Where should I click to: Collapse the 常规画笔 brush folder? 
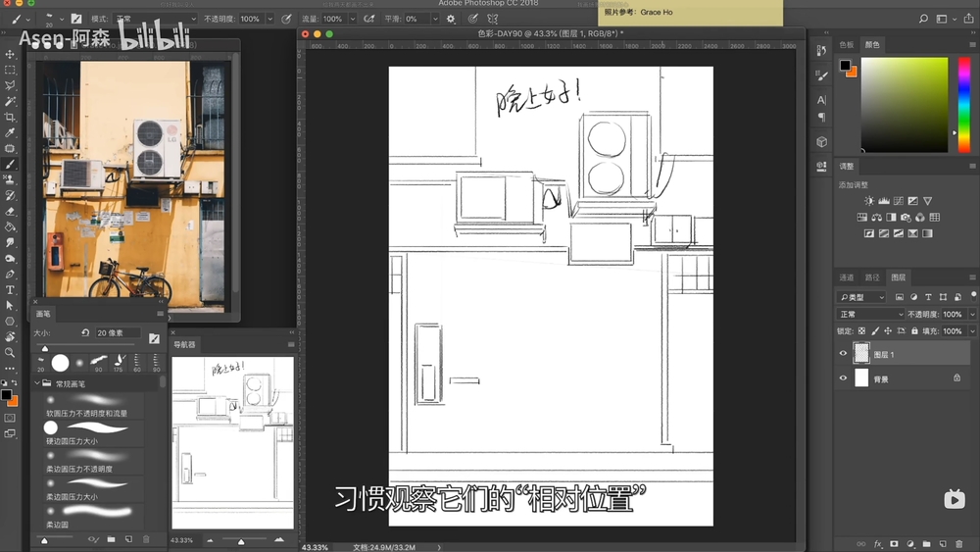[36, 383]
